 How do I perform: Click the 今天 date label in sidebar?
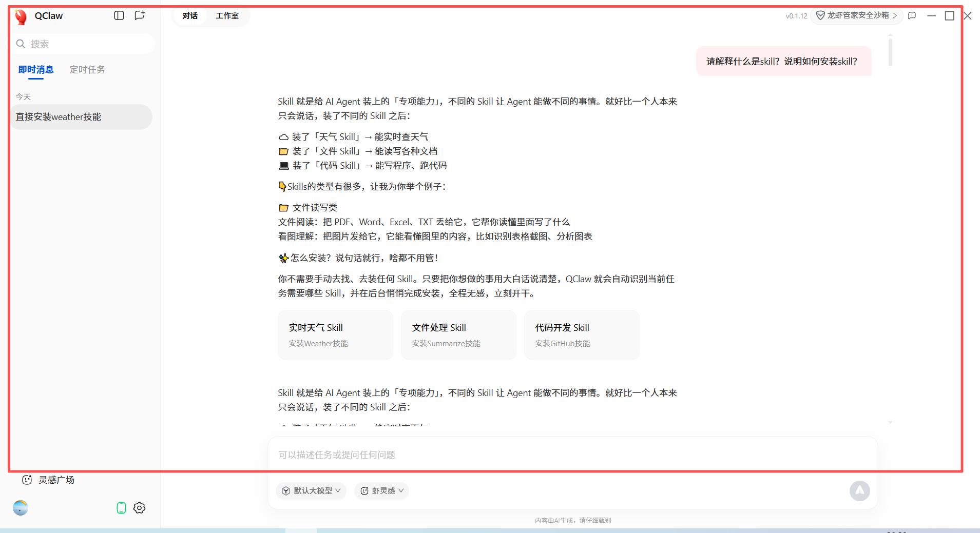click(23, 96)
